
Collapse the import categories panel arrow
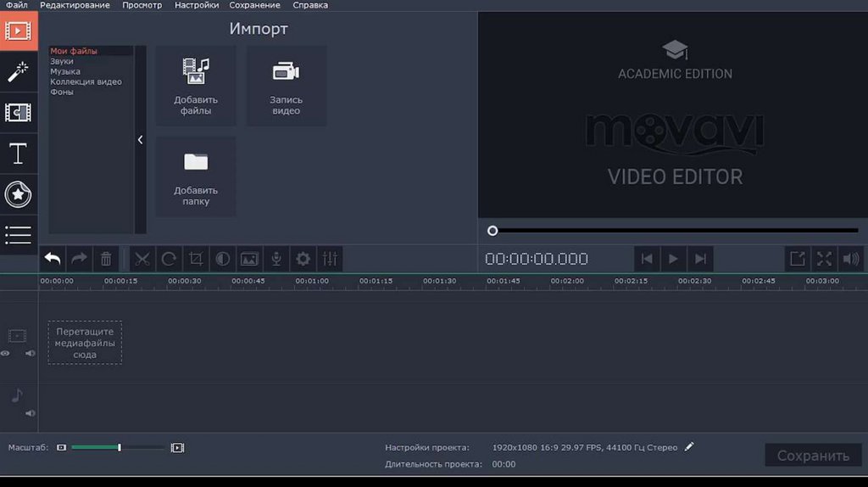[x=141, y=140]
